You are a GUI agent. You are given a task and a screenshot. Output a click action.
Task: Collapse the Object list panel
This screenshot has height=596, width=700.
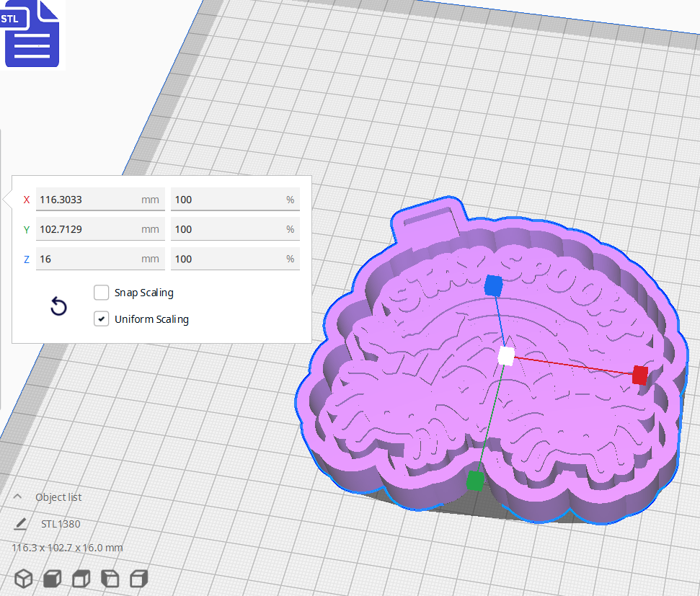[19, 497]
